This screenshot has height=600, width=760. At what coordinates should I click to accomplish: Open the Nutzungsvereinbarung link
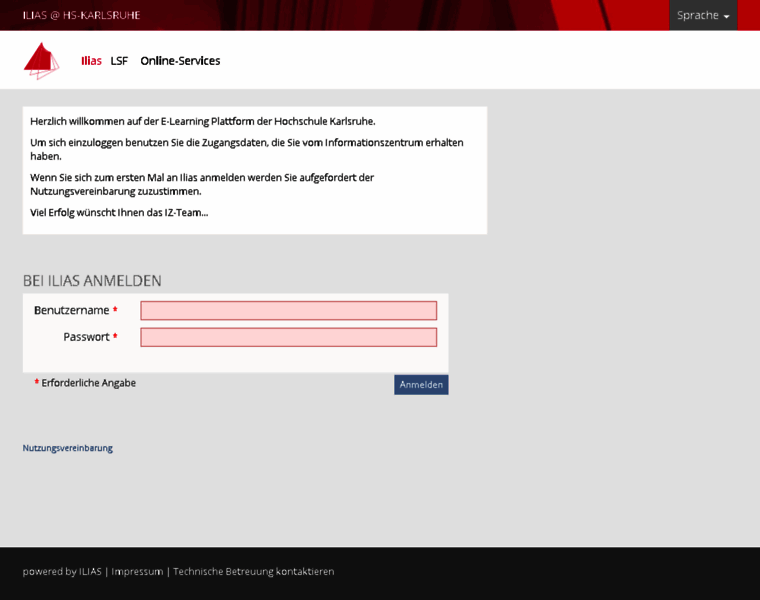(67, 448)
